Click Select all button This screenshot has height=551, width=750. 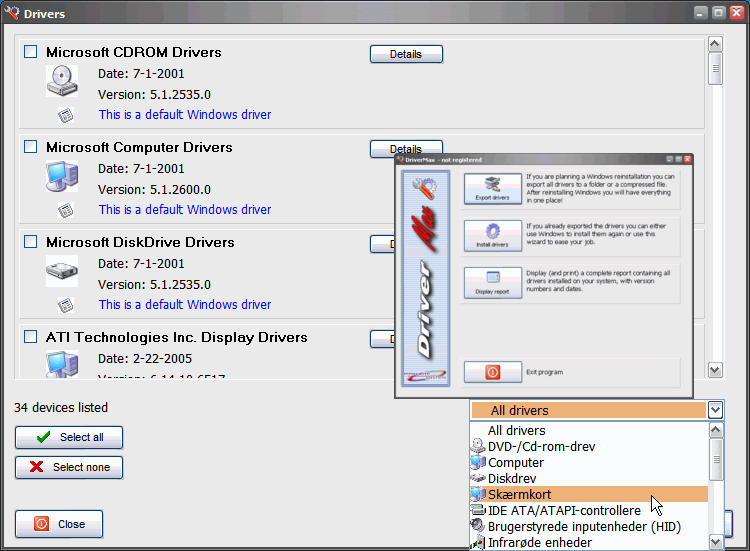pos(69,438)
